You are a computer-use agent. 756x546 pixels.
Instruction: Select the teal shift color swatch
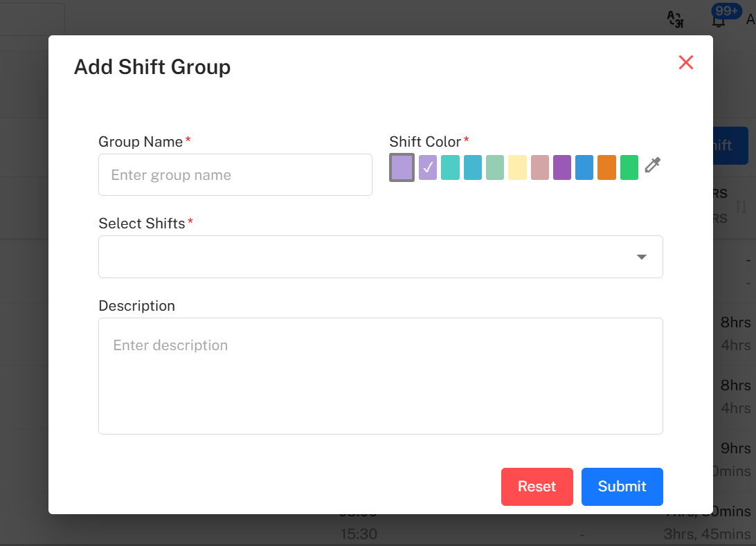click(450, 167)
